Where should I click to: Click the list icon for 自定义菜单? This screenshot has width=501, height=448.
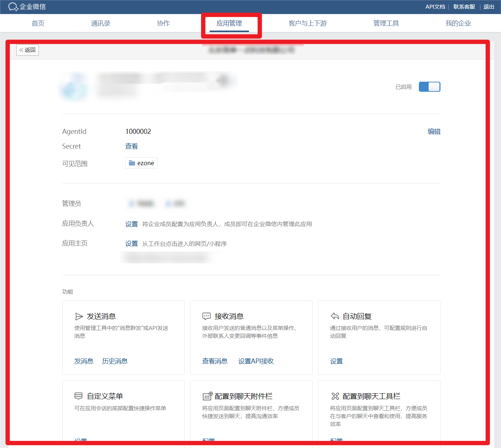point(79,396)
